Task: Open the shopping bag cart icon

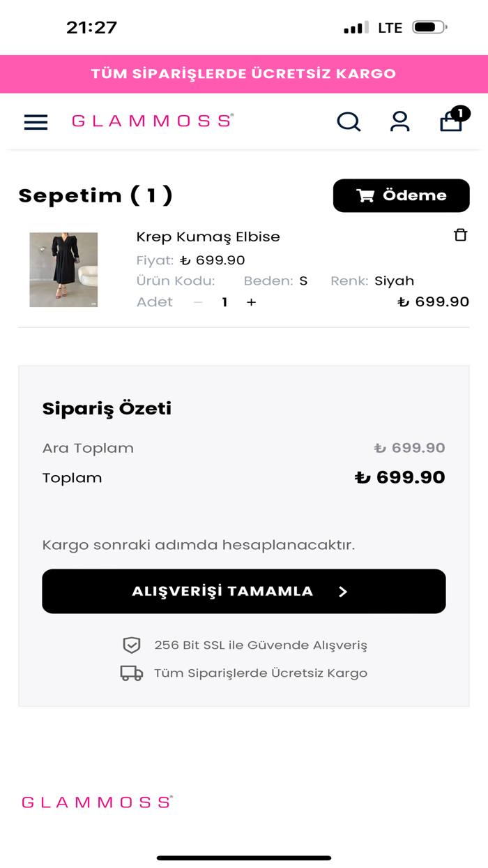Action: 450,124
